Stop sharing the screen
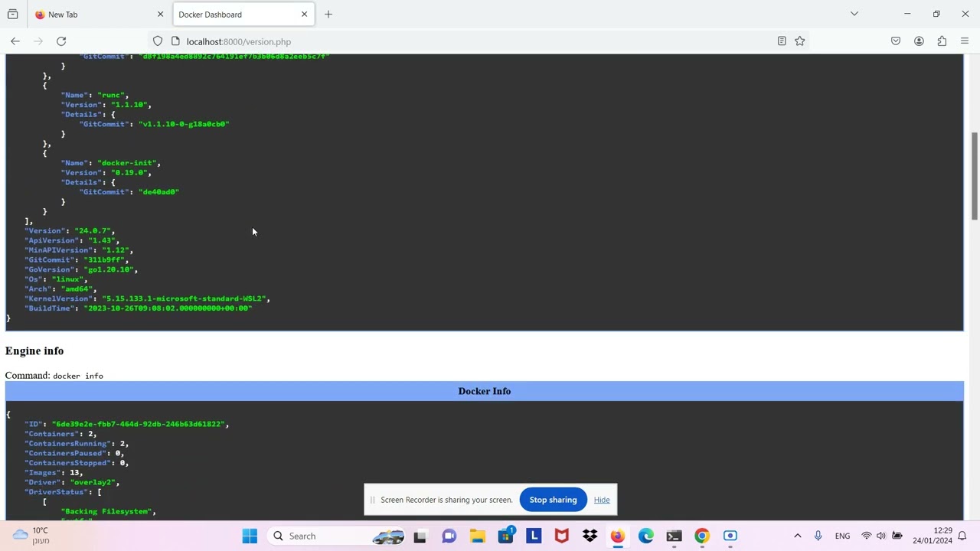Viewport: 980px width, 551px height. pos(553,500)
